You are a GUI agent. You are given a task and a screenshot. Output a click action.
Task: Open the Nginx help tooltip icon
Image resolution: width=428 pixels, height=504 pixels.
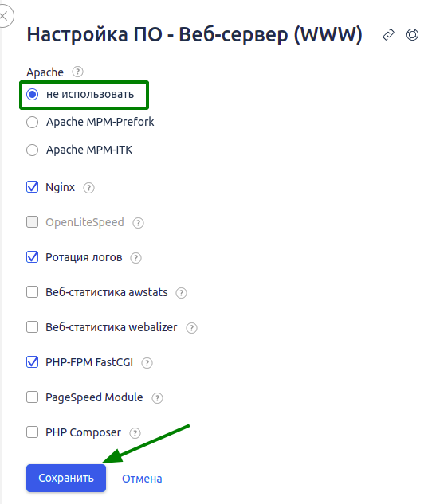click(x=88, y=188)
